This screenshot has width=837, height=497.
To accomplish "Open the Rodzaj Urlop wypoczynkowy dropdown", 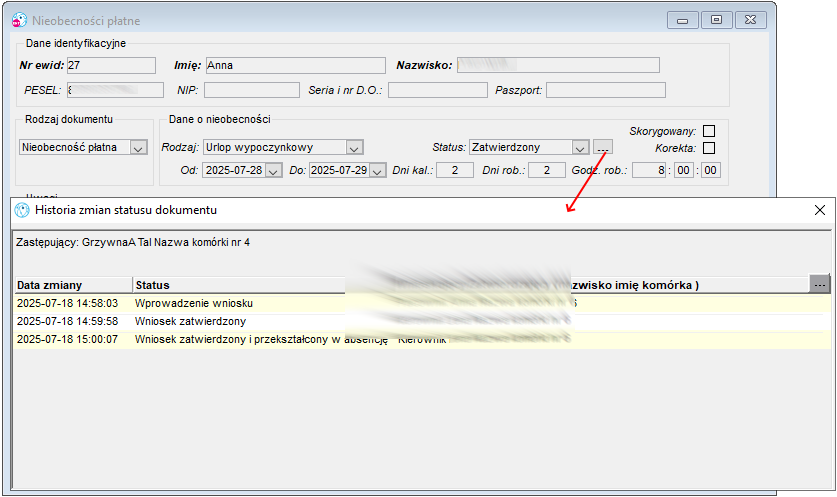I will click(x=354, y=147).
